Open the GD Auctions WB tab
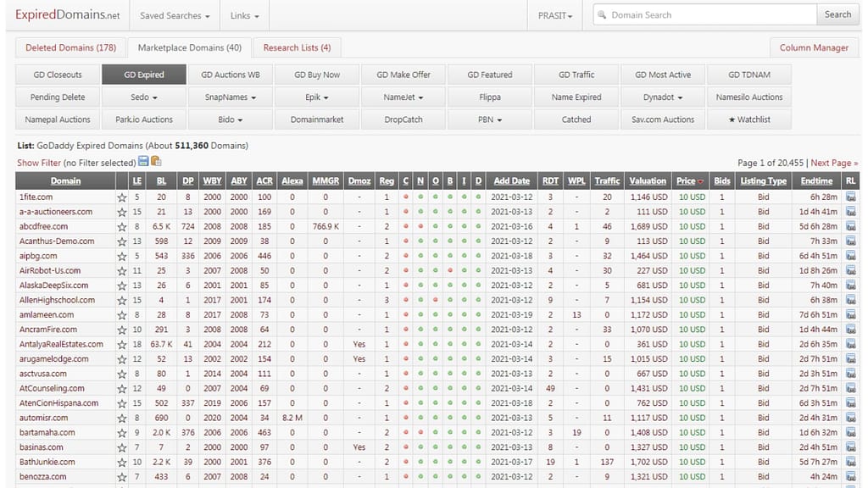Screen dimensions: 868x488 (x=231, y=74)
